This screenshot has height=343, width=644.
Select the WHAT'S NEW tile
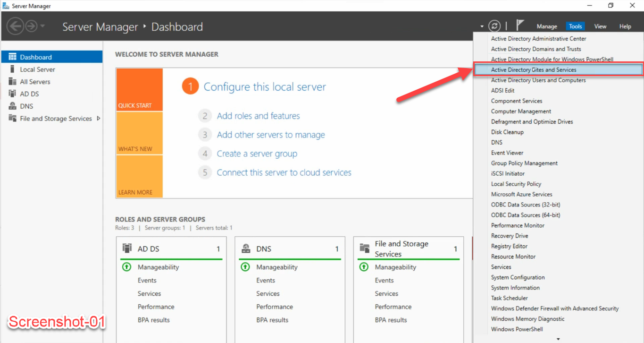pos(139,133)
